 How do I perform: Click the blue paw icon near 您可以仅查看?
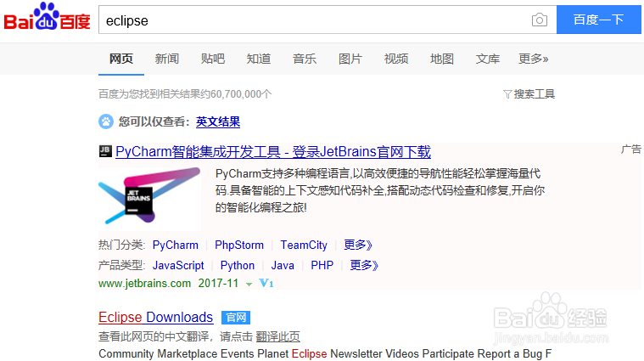(x=106, y=121)
